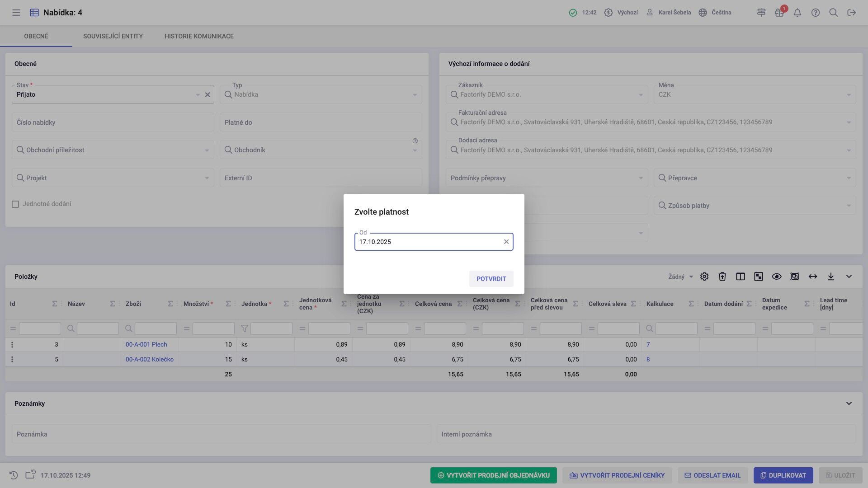868x488 pixels.
Task: Open the help question mark icon
Action: 816,13
